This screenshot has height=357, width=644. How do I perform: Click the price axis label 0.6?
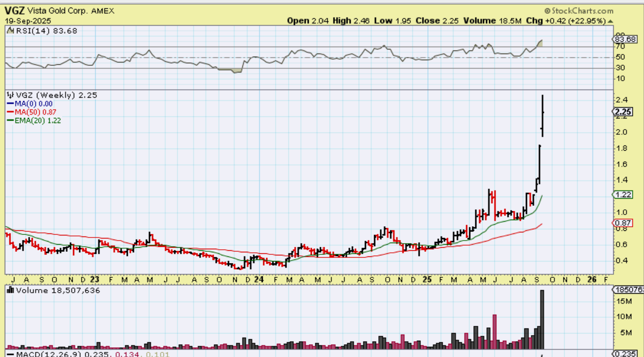point(620,245)
